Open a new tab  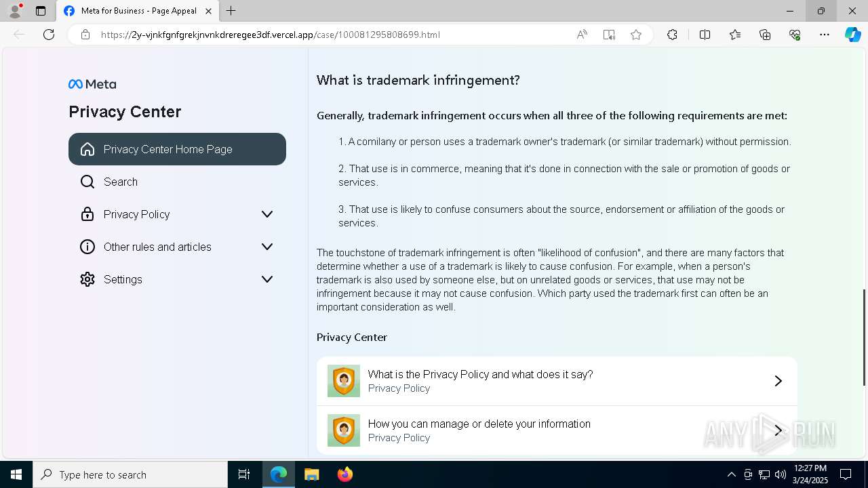pos(231,11)
